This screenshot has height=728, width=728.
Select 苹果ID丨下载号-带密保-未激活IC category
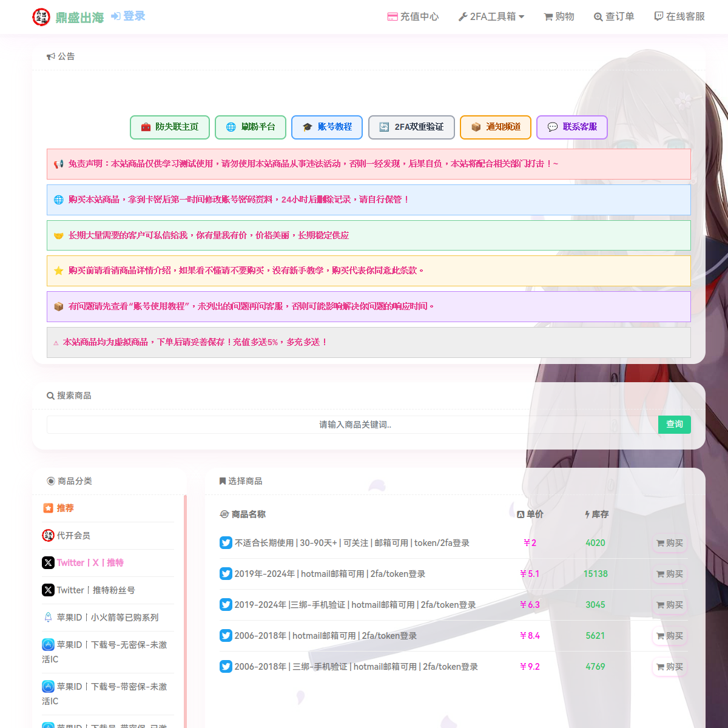coord(108,694)
